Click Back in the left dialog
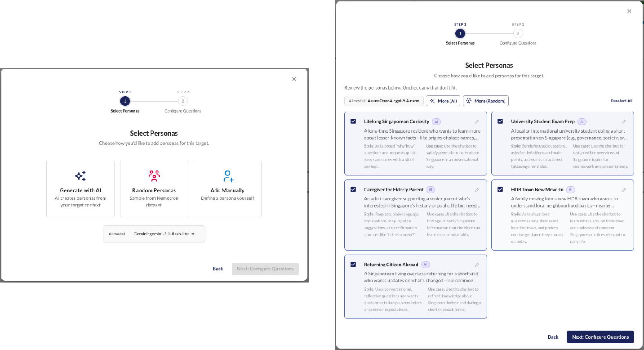This screenshot has height=350, width=644. (218, 269)
